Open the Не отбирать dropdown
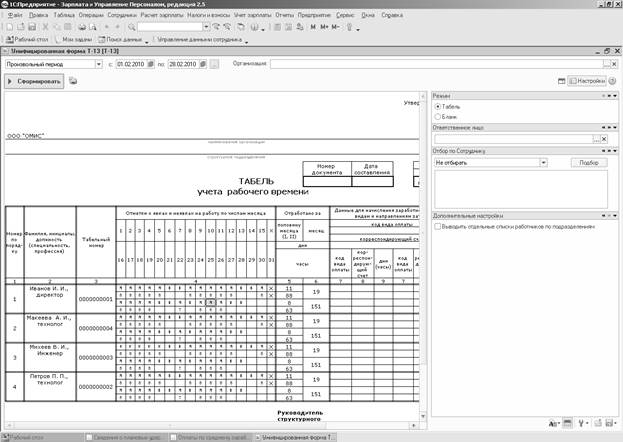 tap(543, 163)
